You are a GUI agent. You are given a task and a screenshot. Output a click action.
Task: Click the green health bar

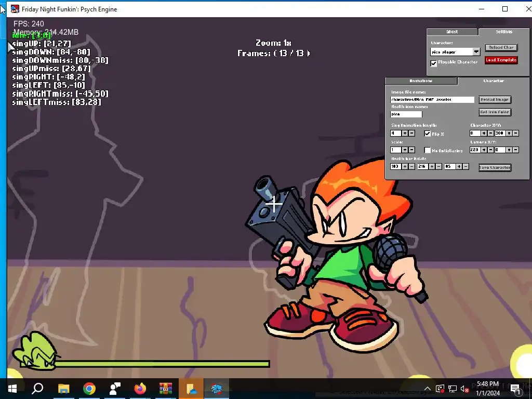162,364
